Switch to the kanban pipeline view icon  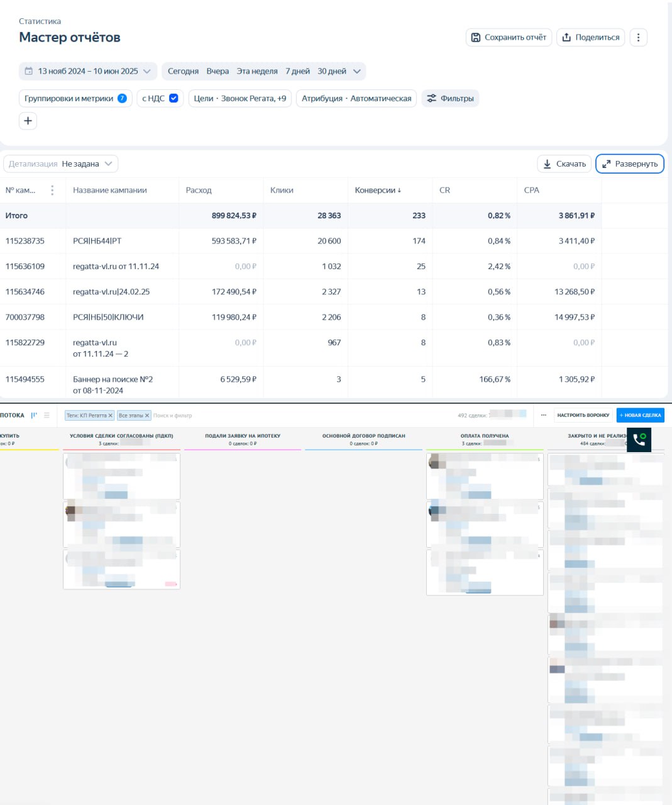coord(34,415)
